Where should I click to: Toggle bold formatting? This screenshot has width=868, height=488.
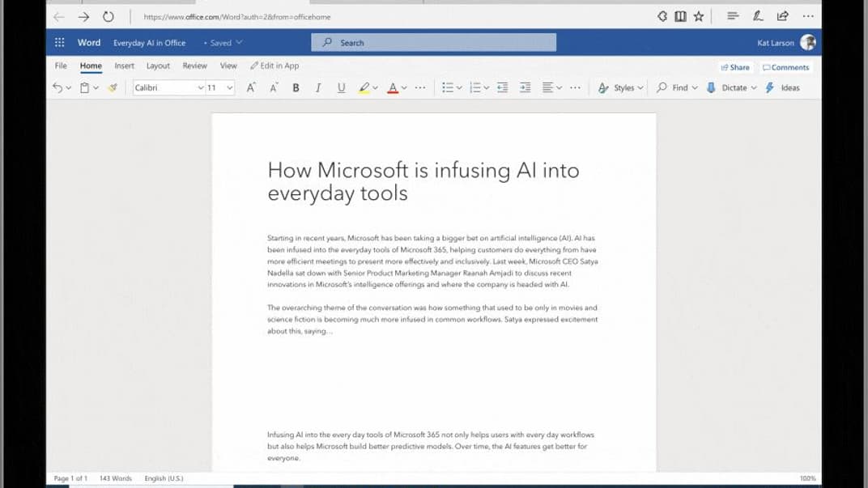click(295, 87)
